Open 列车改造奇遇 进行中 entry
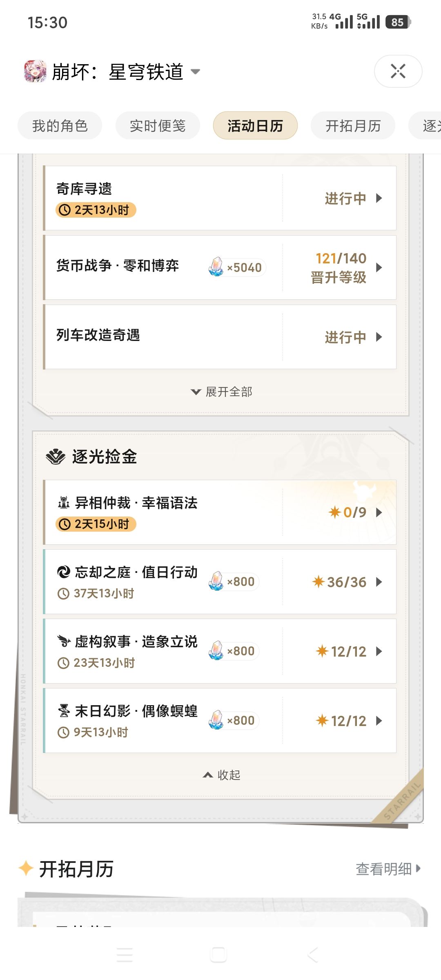441x980 pixels. [x=354, y=337]
